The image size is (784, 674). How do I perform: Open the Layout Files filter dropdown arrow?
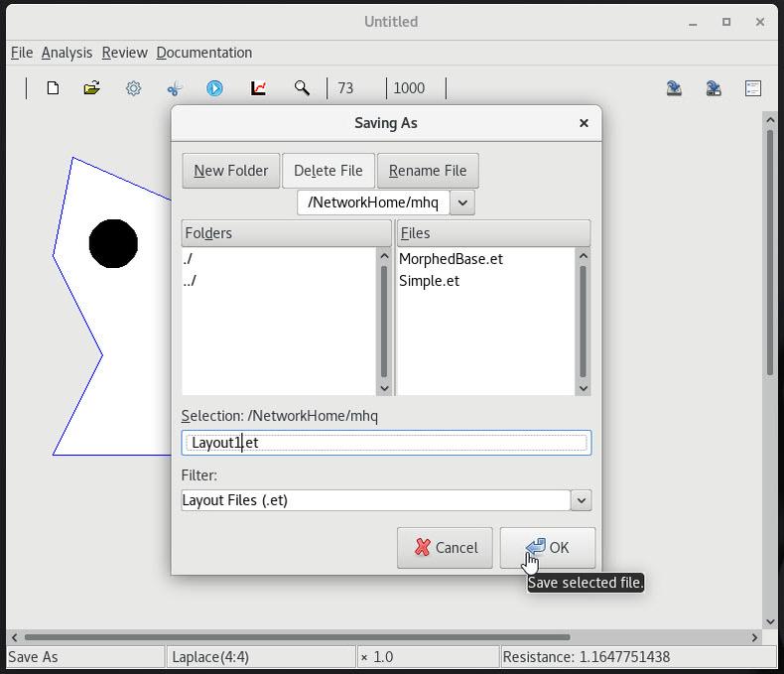[x=582, y=500]
